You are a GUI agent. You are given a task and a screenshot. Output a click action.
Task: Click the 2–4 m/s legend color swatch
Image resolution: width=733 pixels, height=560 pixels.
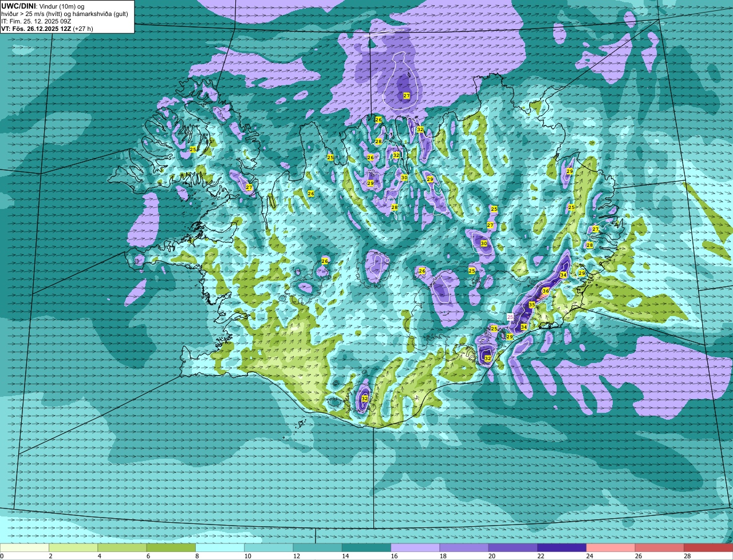click(73, 548)
